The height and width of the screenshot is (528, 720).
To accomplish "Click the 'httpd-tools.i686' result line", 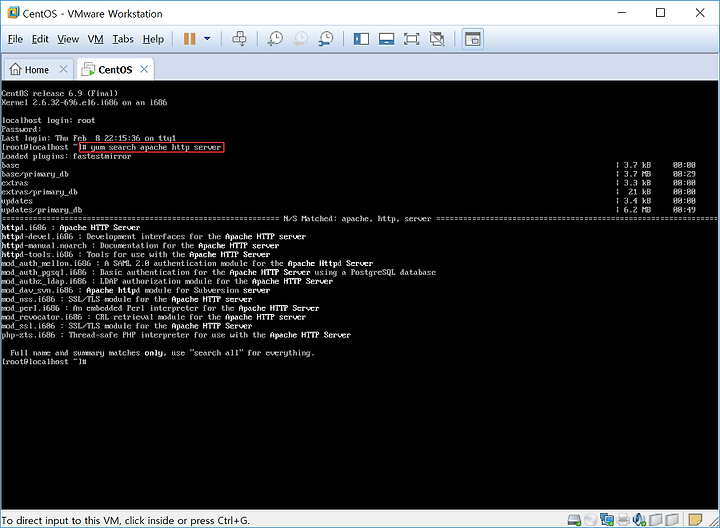I will click(x=136, y=254).
